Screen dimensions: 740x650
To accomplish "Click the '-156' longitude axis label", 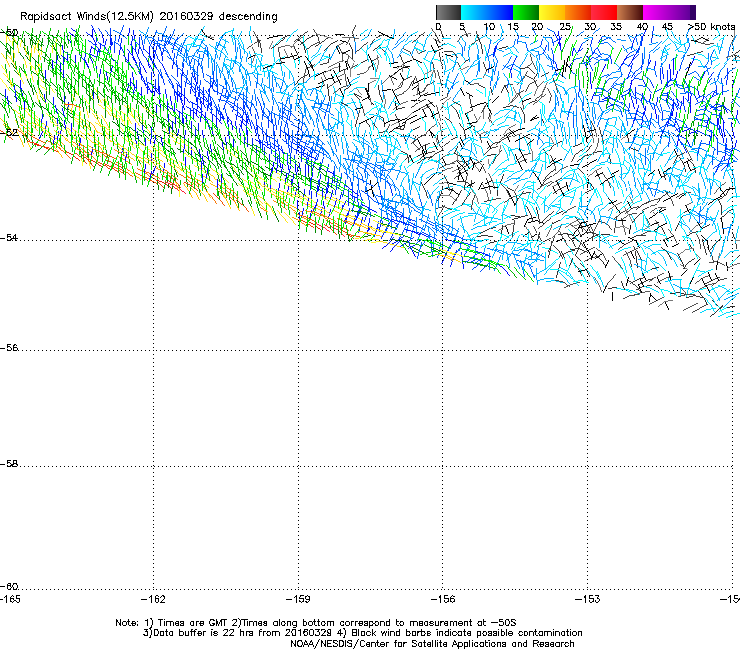I will [x=443, y=599].
